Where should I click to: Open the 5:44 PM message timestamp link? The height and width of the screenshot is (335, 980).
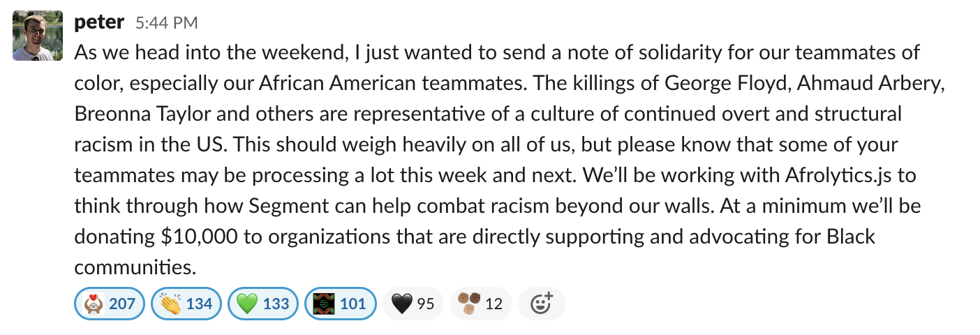pyautogui.click(x=167, y=23)
